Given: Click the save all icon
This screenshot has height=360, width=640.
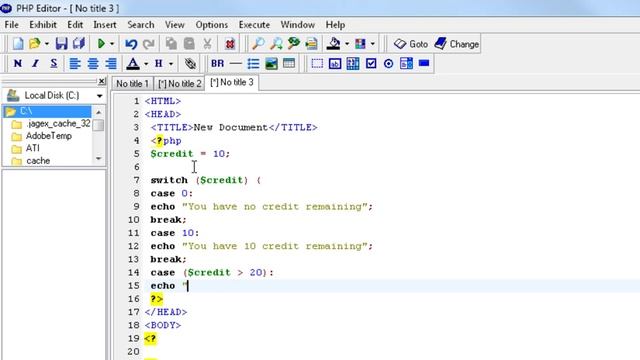Looking at the screenshot, I should (78, 43).
